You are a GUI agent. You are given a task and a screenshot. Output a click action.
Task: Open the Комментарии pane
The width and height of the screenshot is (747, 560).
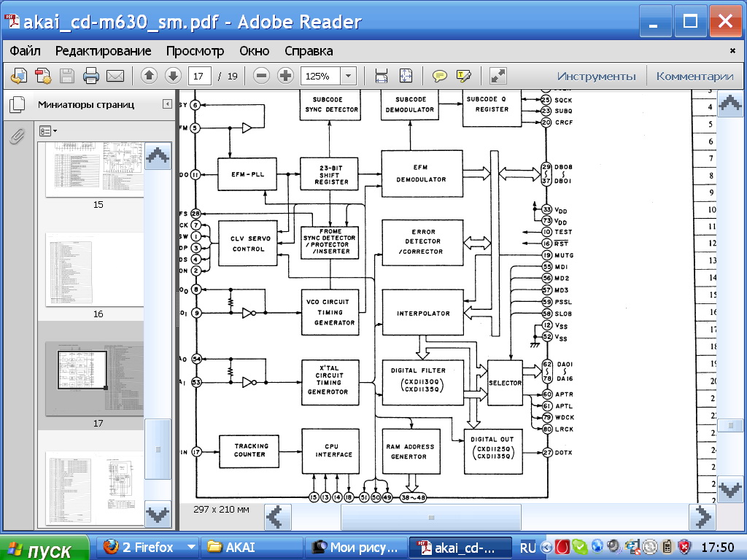pos(694,76)
